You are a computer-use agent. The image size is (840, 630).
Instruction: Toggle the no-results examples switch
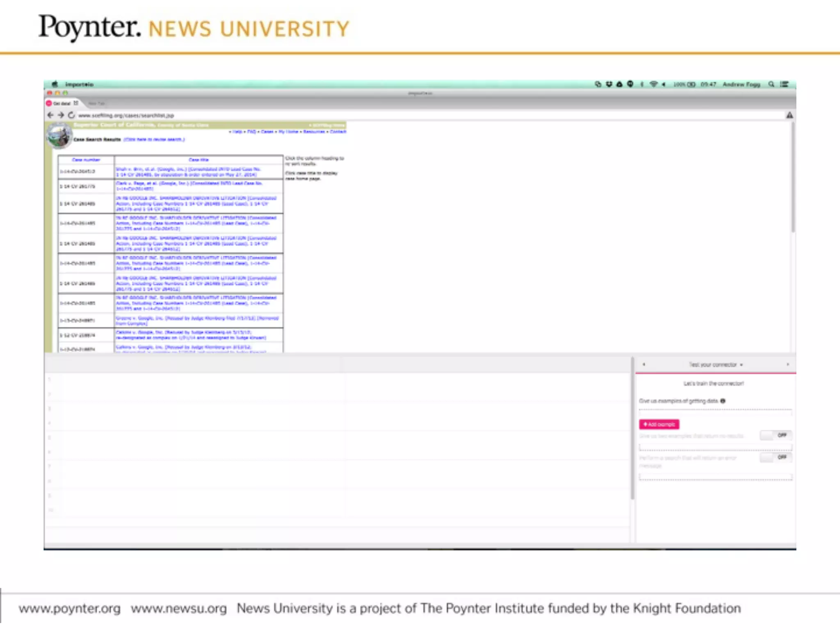[775, 435]
